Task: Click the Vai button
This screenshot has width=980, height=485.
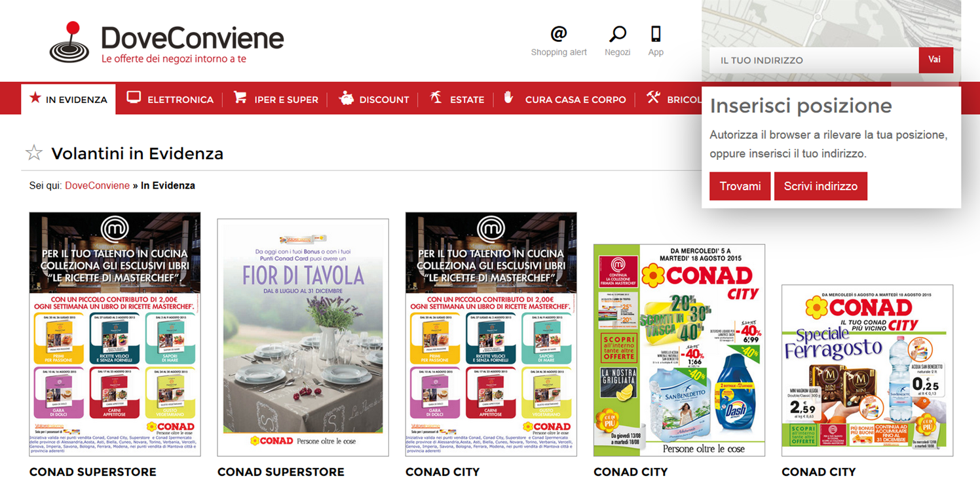Action: [x=935, y=60]
